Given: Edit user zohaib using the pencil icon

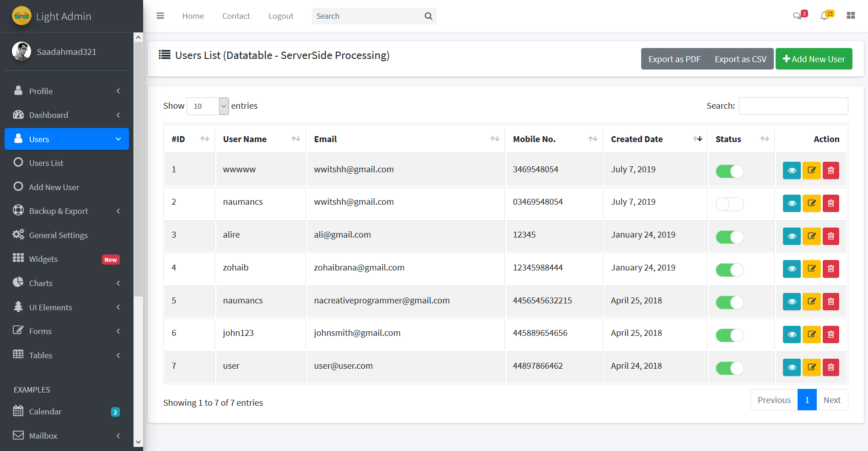Looking at the screenshot, I should click(x=811, y=269).
